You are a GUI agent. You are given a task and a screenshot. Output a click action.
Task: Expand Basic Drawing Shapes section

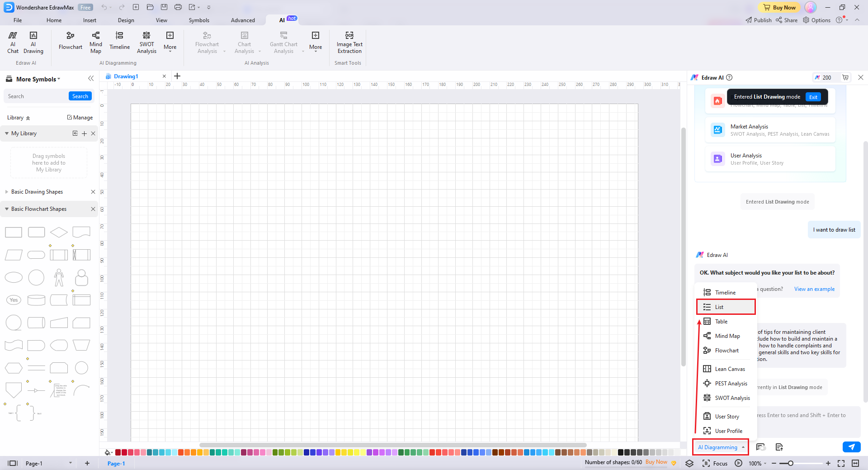[x=7, y=192]
